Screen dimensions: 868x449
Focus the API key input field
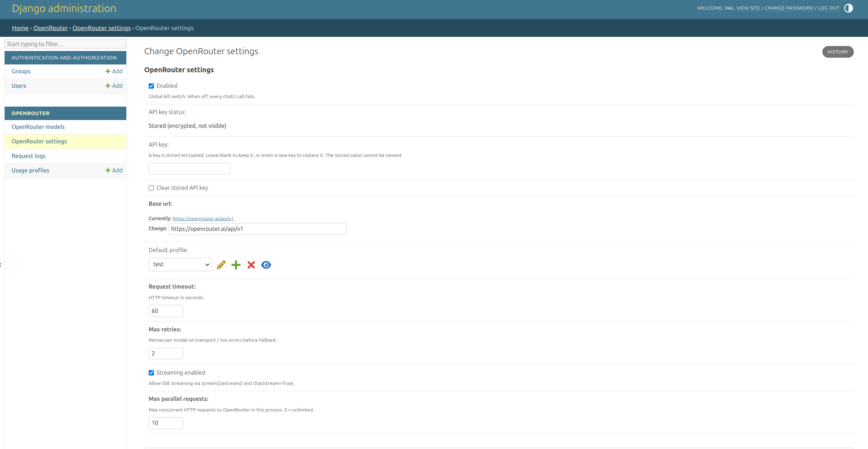(189, 169)
